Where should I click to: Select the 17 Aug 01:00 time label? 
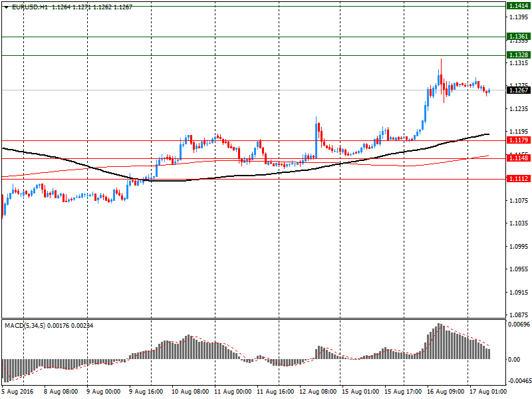coord(488,392)
